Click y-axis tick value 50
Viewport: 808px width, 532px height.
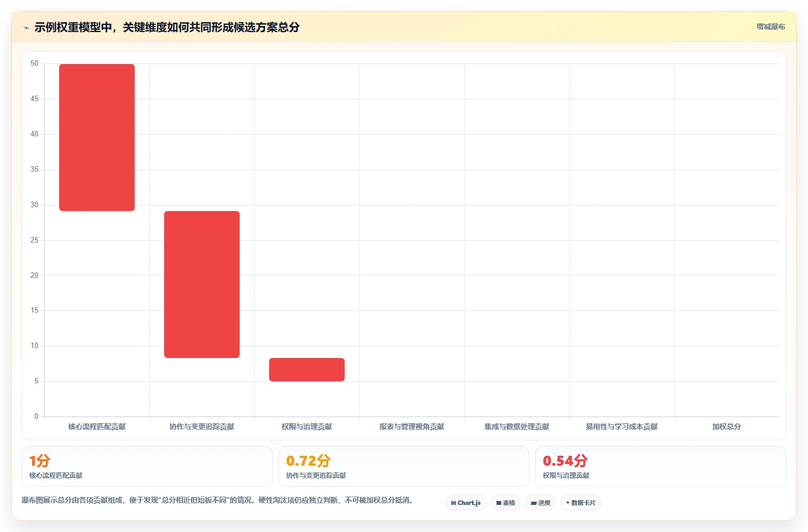pyautogui.click(x=34, y=64)
